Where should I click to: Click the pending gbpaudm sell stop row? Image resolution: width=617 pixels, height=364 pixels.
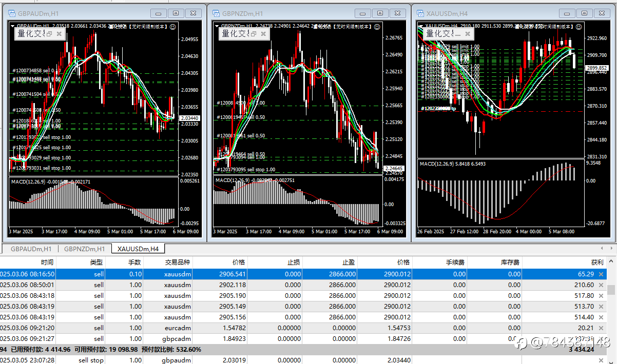click(303, 360)
